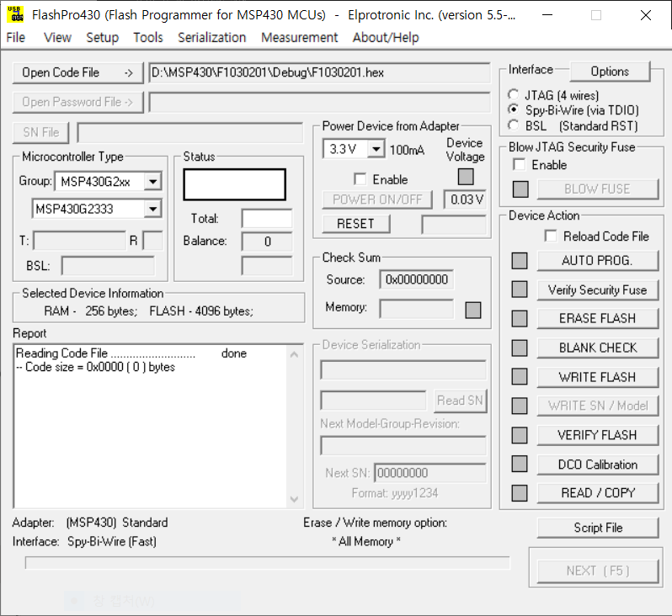Select JTAG (4 wires) interface
This screenshot has width=672, height=616.
[513, 94]
